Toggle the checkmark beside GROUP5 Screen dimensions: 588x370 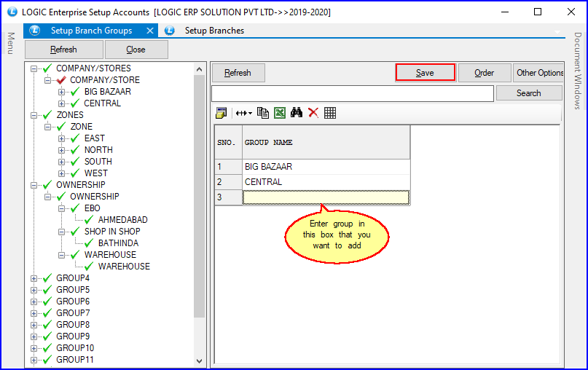[x=47, y=289]
